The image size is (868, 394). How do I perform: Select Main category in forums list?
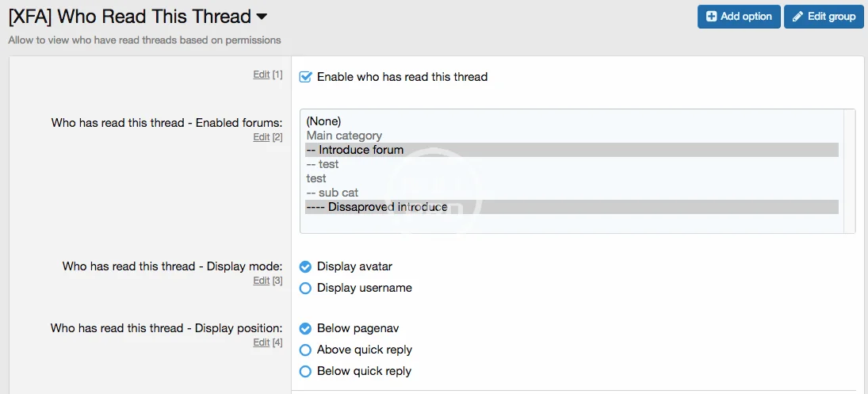pos(344,136)
